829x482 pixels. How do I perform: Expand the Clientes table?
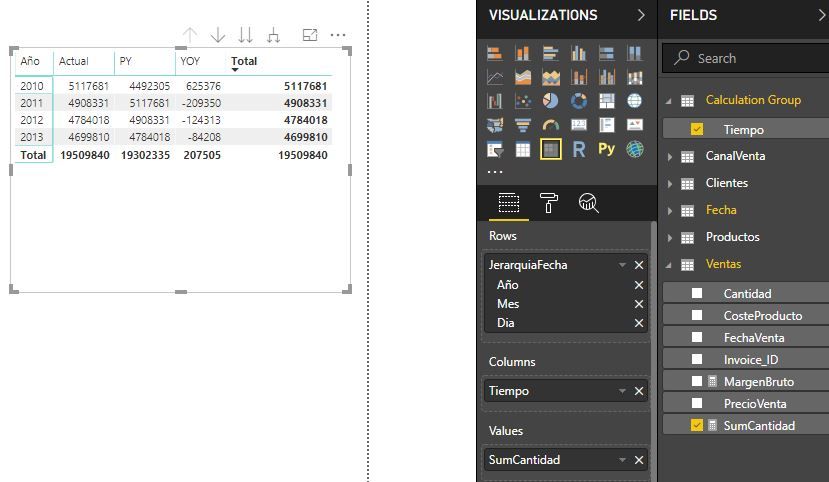click(x=669, y=183)
